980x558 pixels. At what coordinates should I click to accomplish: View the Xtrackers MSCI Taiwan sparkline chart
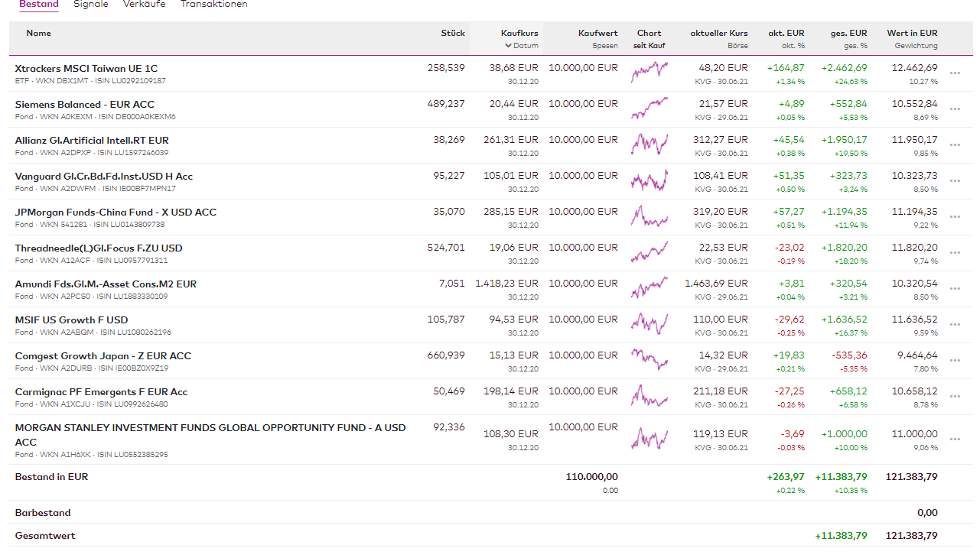pos(650,73)
